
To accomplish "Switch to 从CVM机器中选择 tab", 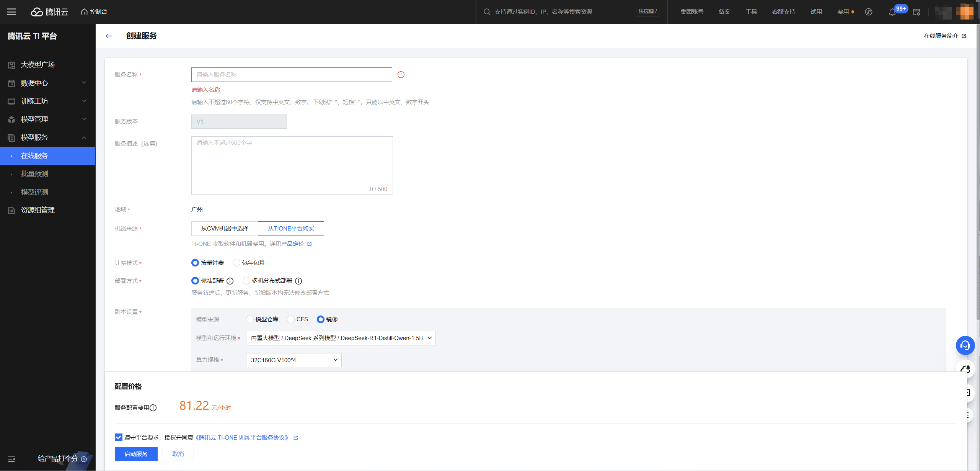I will coord(225,229).
